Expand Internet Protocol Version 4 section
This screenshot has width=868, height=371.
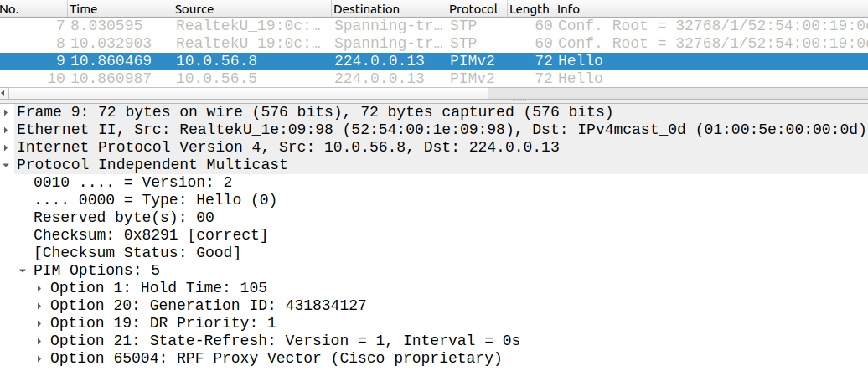pyautogui.click(x=6, y=147)
